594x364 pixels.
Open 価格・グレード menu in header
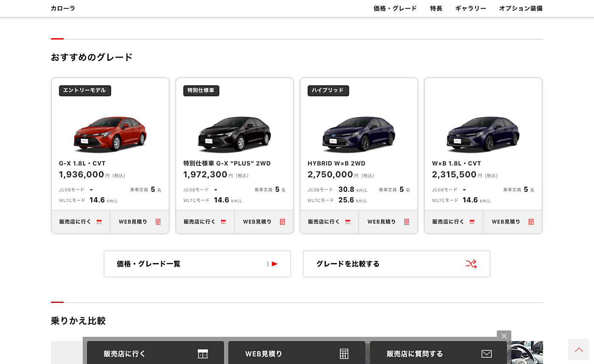(395, 8)
